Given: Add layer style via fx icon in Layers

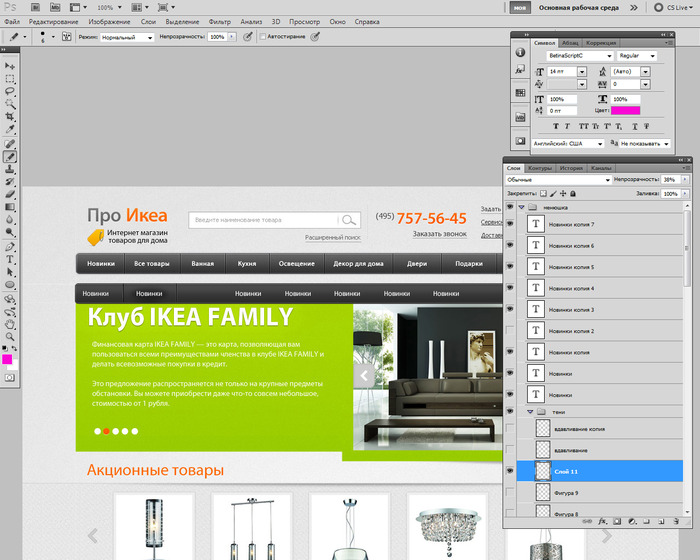Looking at the screenshot, I should pyautogui.click(x=603, y=521).
